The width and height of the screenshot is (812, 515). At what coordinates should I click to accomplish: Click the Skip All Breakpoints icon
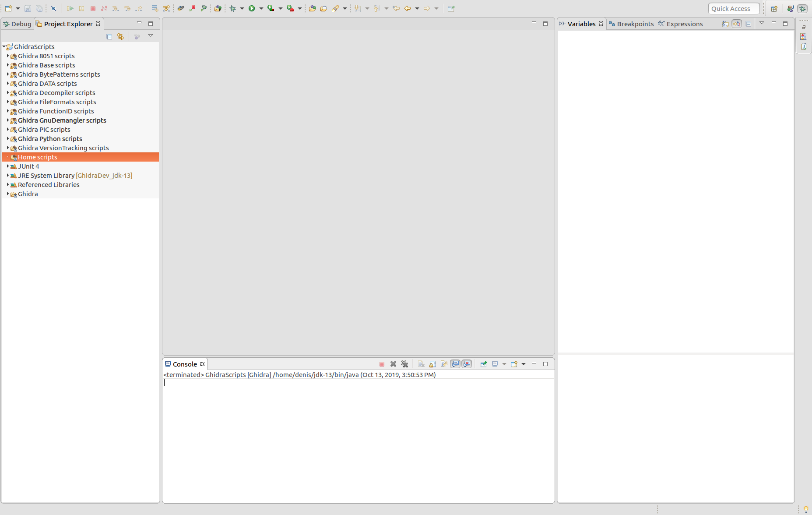(53, 8)
